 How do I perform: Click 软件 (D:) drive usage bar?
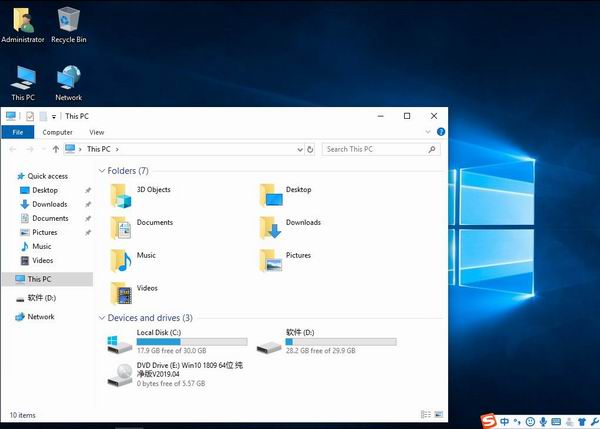click(341, 342)
